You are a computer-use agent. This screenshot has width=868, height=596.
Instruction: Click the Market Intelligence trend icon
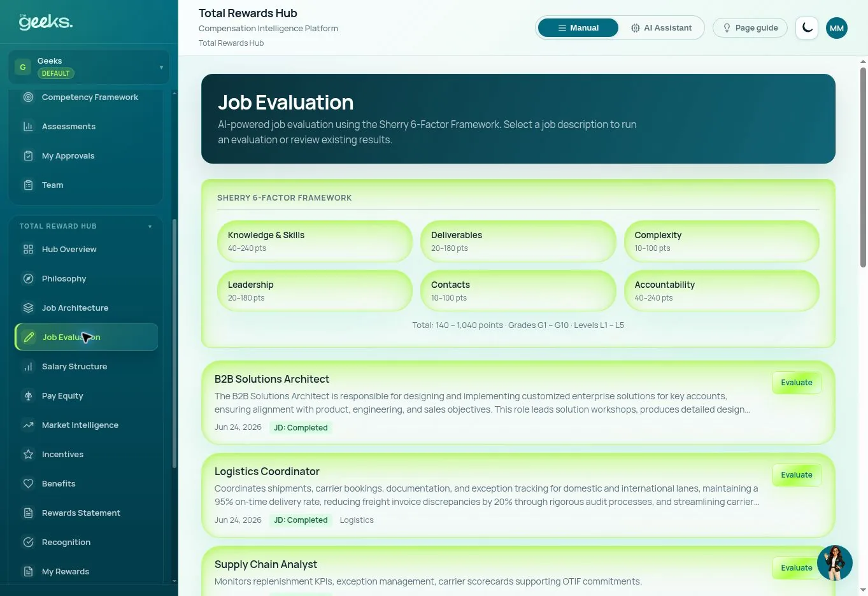pyautogui.click(x=28, y=425)
